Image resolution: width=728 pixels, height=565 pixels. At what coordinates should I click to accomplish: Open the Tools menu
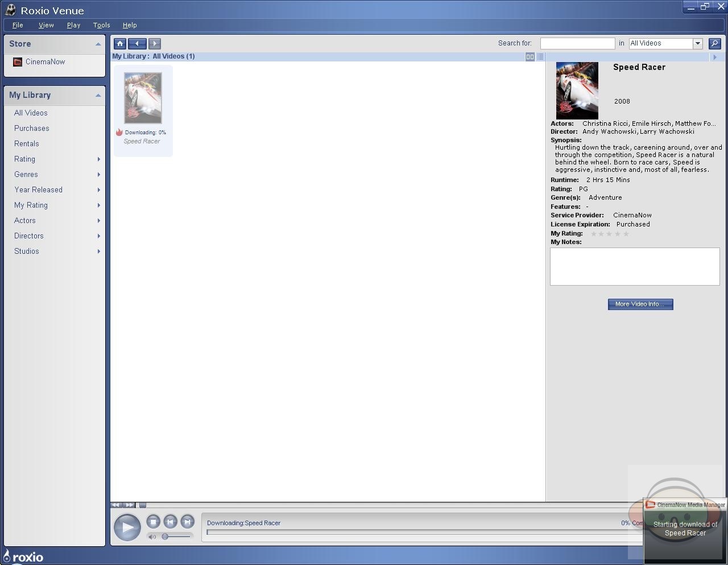pyautogui.click(x=101, y=25)
